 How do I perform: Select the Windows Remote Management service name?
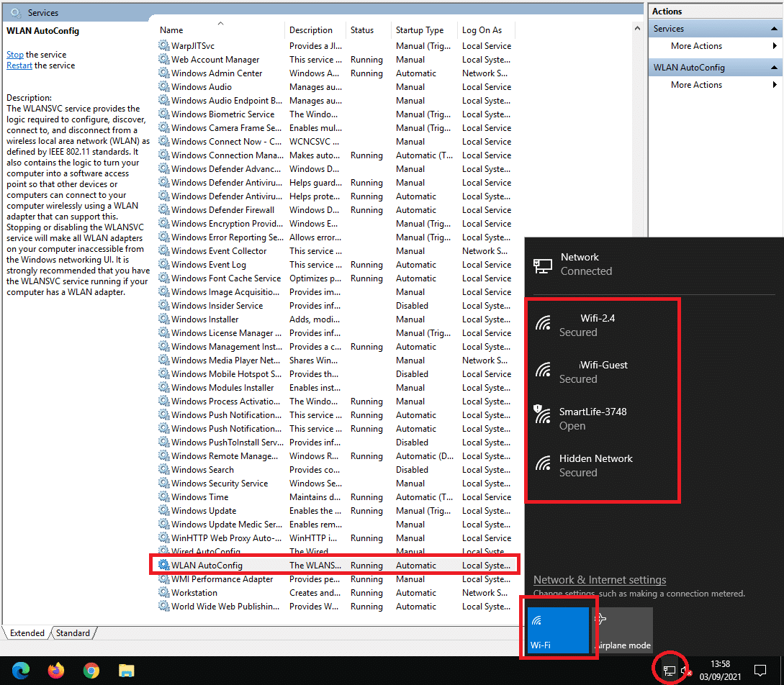[225, 455]
